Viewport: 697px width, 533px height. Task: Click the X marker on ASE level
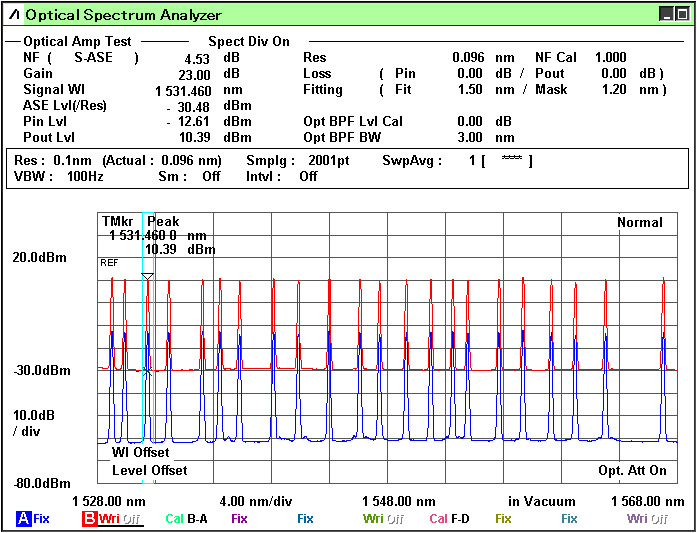point(147,372)
